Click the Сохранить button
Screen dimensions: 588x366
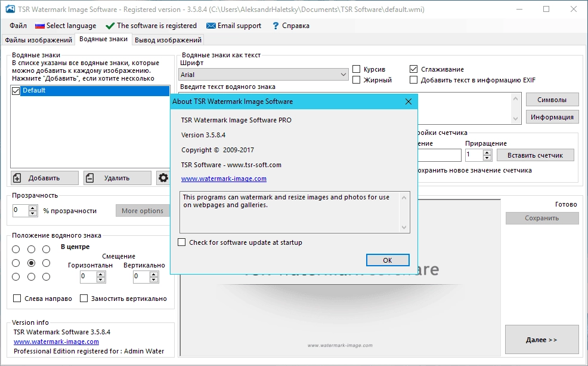(542, 218)
